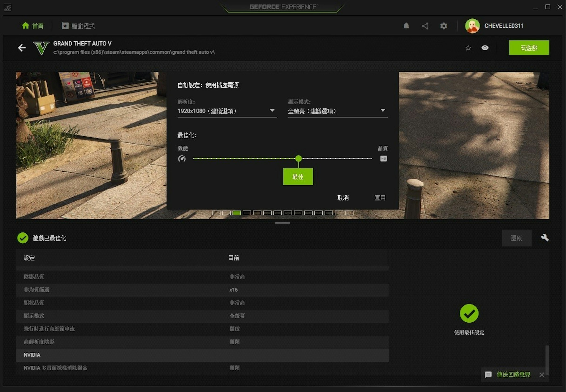Click the GTA V game logo
The height and width of the screenshot is (392, 566).
pyautogui.click(x=41, y=48)
